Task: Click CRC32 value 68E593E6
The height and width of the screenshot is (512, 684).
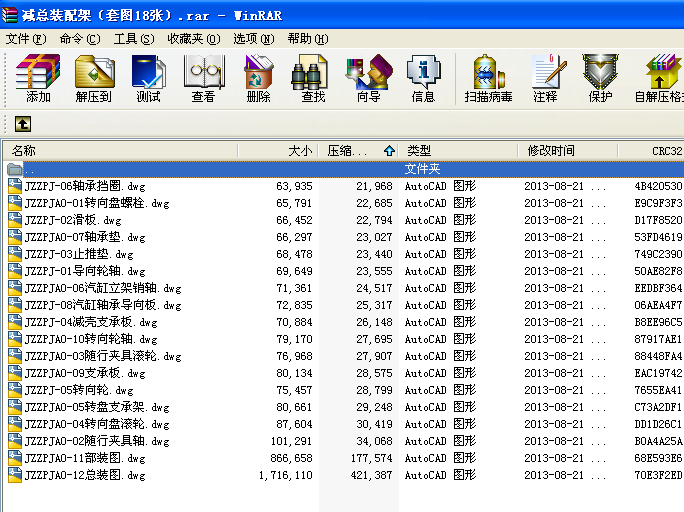Action: pos(658,458)
